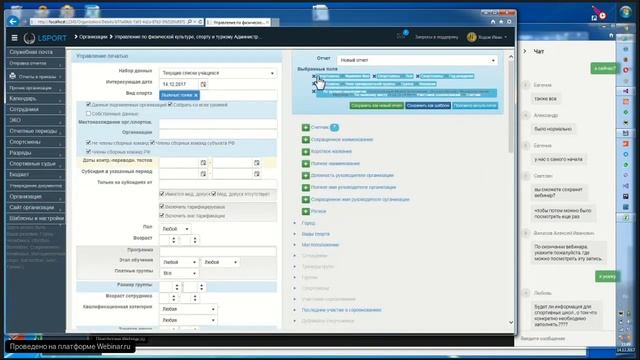Click the report fields panel vertical scrollbar
Viewport: 640px width, 360px height.
pyautogui.click(x=511, y=107)
